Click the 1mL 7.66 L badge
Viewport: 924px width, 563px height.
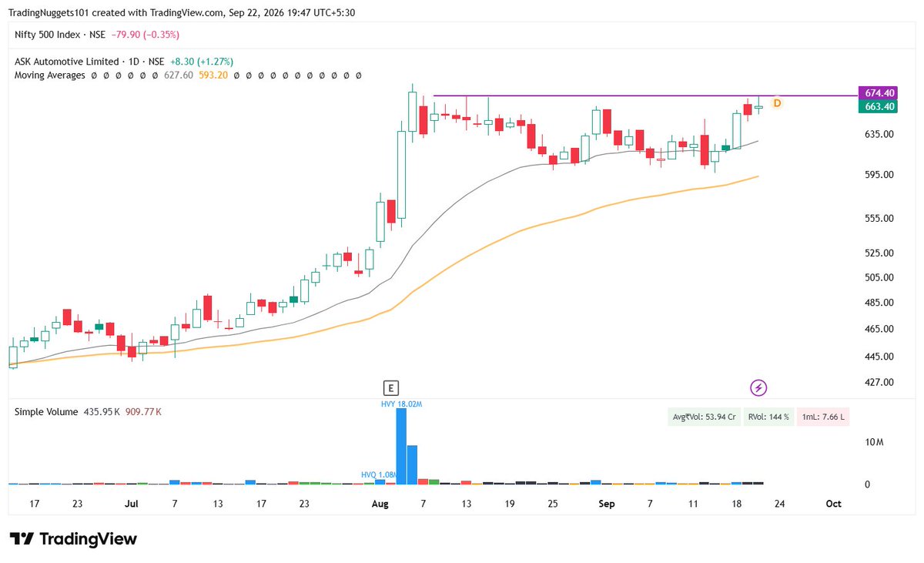click(x=823, y=417)
